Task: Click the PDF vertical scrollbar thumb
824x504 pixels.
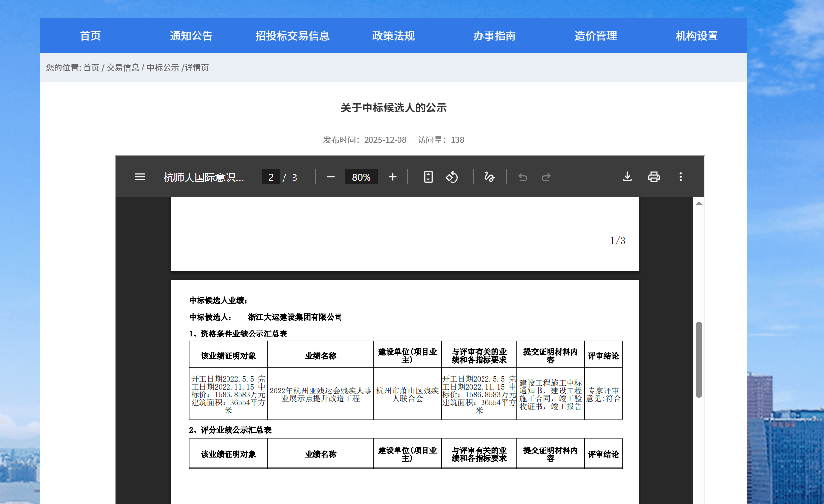Action: (x=699, y=360)
